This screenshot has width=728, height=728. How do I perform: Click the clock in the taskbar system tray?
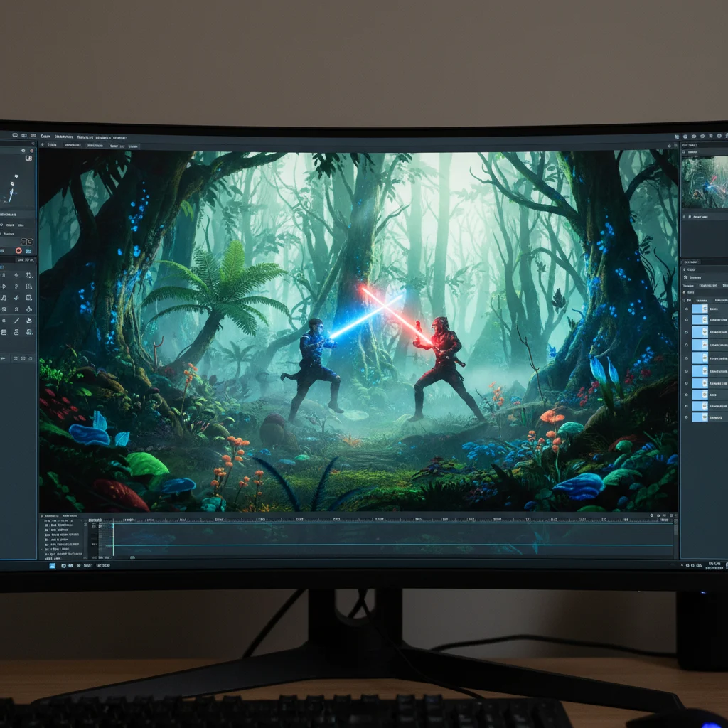click(714, 566)
